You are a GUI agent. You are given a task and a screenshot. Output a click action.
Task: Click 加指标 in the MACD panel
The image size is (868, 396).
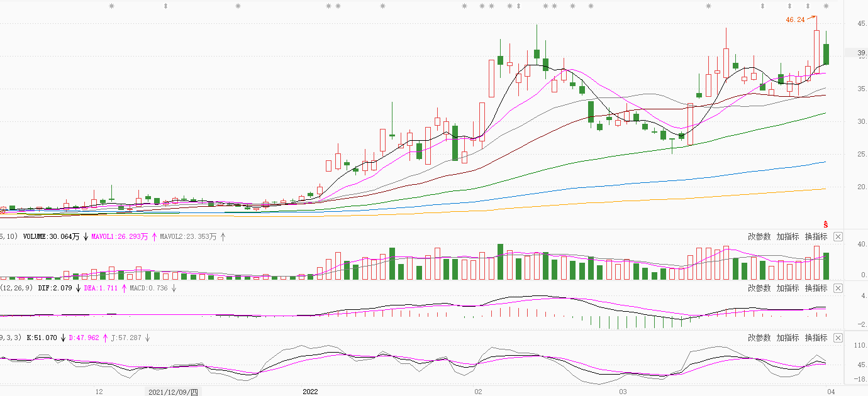pos(787,288)
